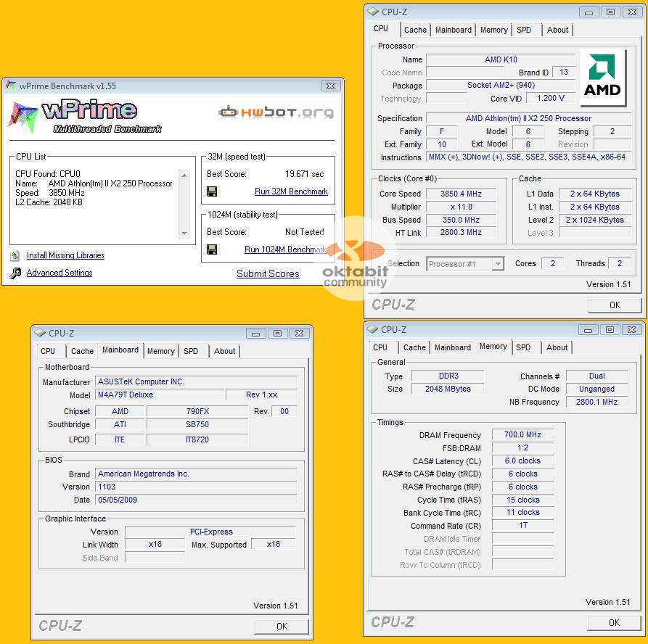Click CPU-Z title bar icon in Mainboard window
The width and height of the screenshot is (648, 644).
click(40, 333)
